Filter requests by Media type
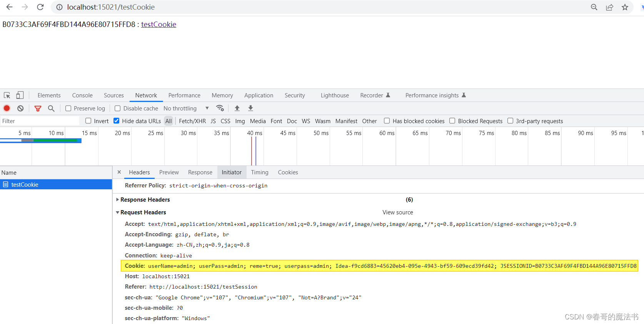Image resolution: width=644 pixels, height=324 pixels. [x=258, y=121]
